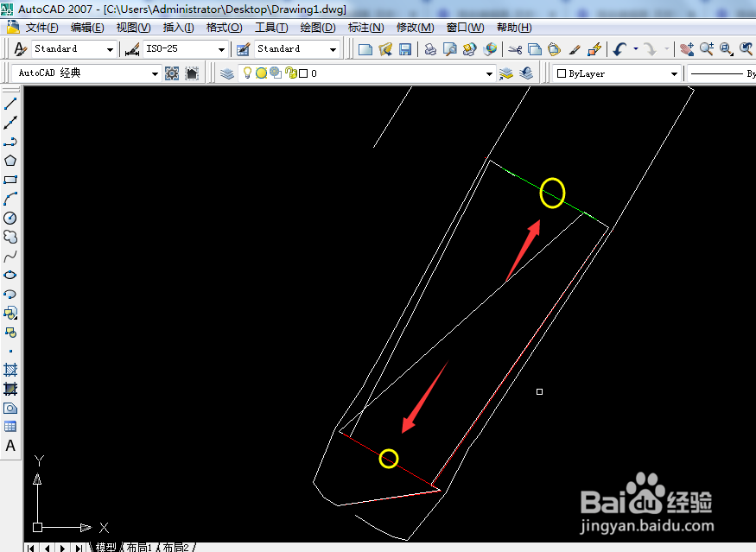Click the Zoom Realtime icon
Viewport: 756px width, 552px height.
click(x=707, y=48)
